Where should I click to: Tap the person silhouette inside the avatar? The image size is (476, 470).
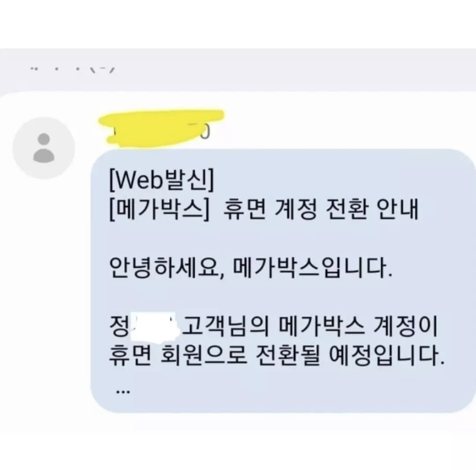click(x=44, y=148)
